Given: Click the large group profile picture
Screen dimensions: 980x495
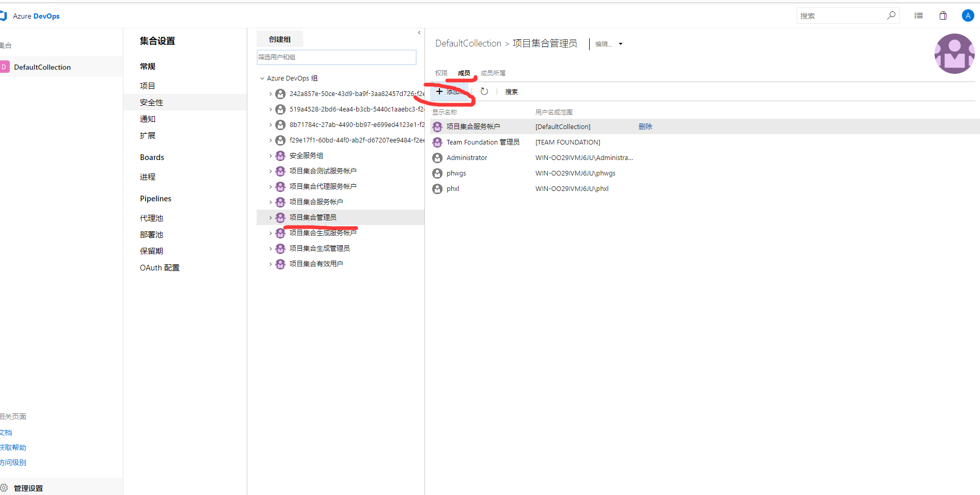Looking at the screenshot, I should (x=954, y=54).
